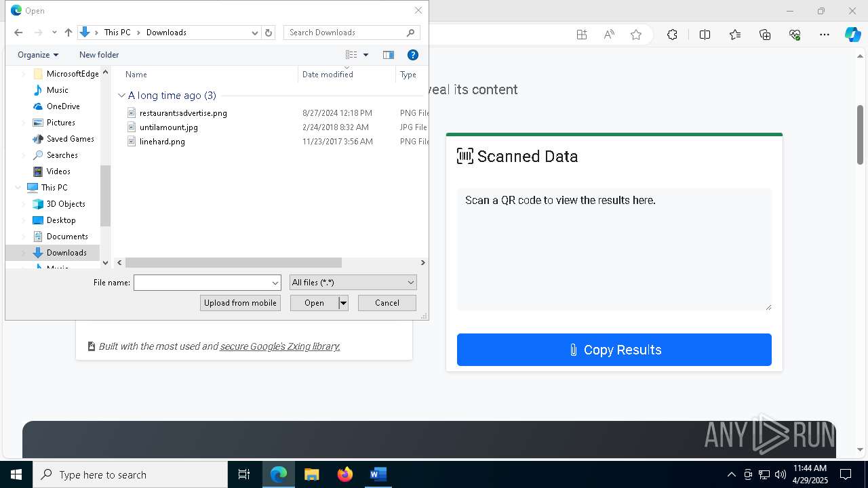868x488 pixels.
Task: Switch to Word on taskbar
Action: 378,474
